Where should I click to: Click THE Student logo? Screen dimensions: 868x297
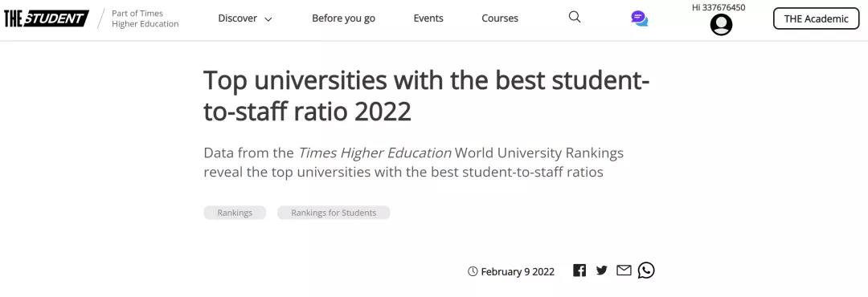tap(47, 18)
